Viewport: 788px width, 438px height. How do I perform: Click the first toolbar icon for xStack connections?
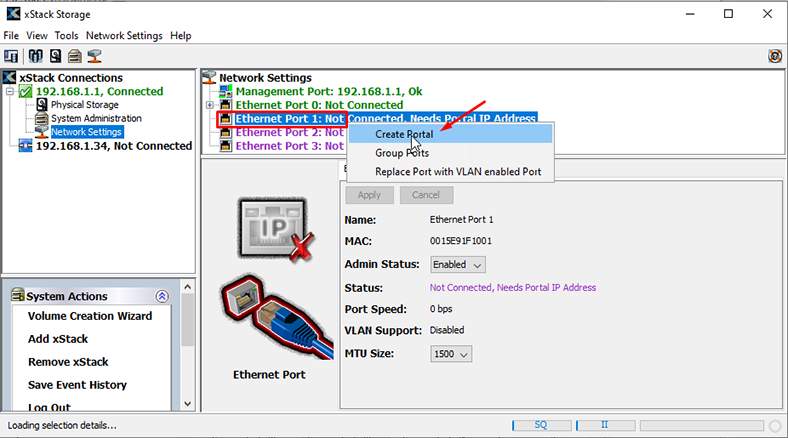point(11,56)
